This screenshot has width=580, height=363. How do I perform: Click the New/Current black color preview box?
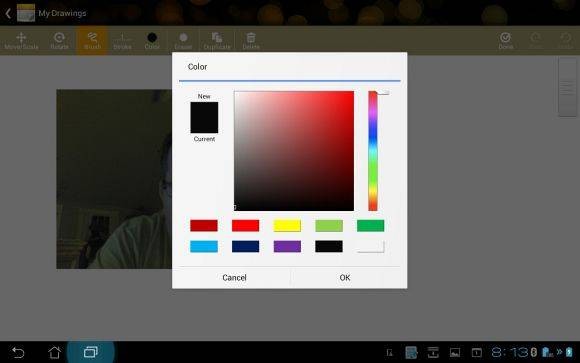point(204,118)
